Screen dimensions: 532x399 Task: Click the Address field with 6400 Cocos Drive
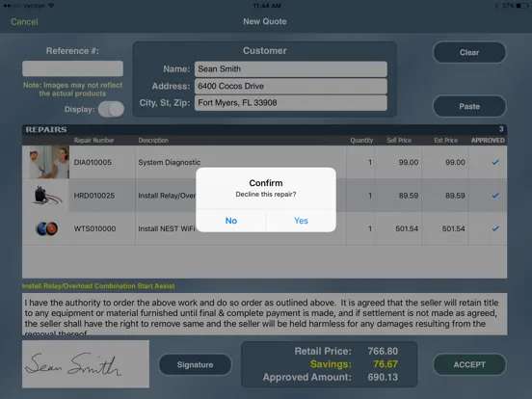[x=291, y=86]
